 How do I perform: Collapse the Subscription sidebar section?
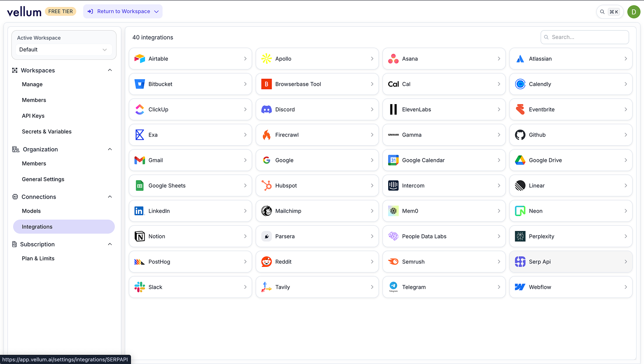[110, 244]
